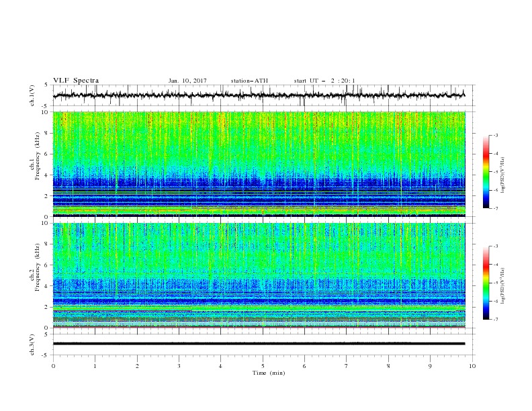Click the ch.3 flat black voltage trace
532x411 pixels.
coord(259,344)
